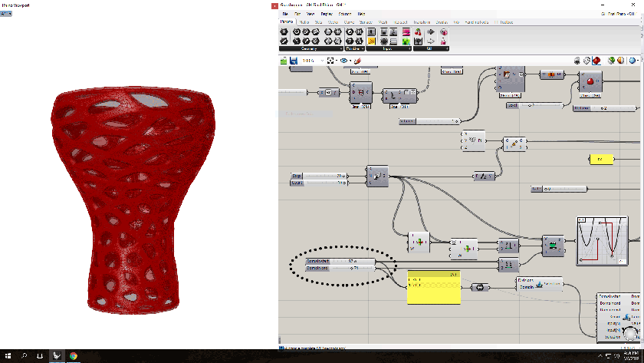The image size is (644, 363).
Task: Click the Windows Start button
Action: tap(7, 356)
